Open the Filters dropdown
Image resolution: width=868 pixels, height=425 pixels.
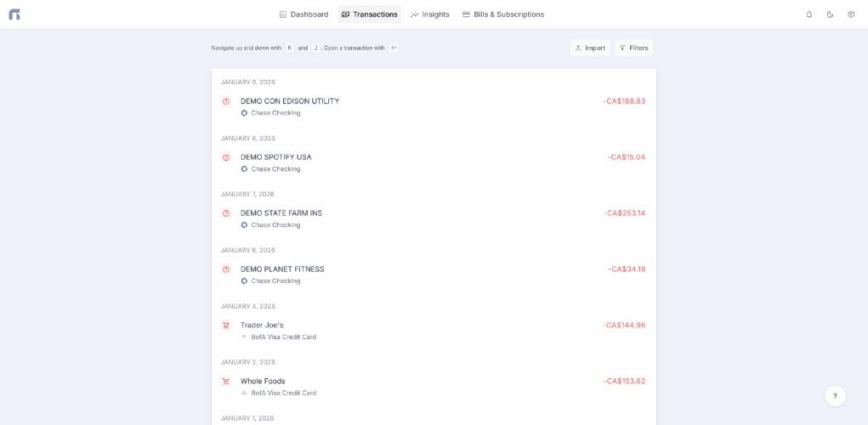coord(633,48)
